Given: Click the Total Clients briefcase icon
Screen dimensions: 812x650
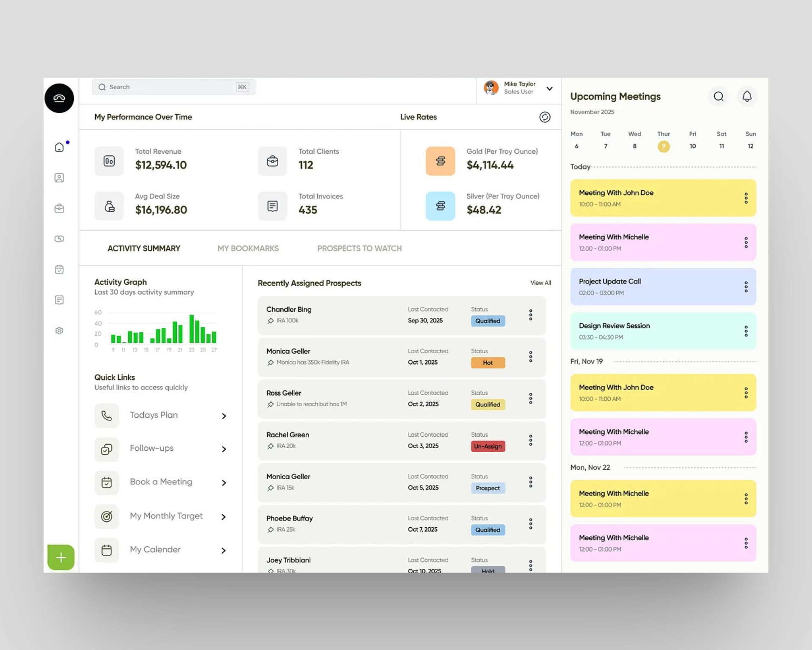Looking at the screenshot, I should (272, 161).
